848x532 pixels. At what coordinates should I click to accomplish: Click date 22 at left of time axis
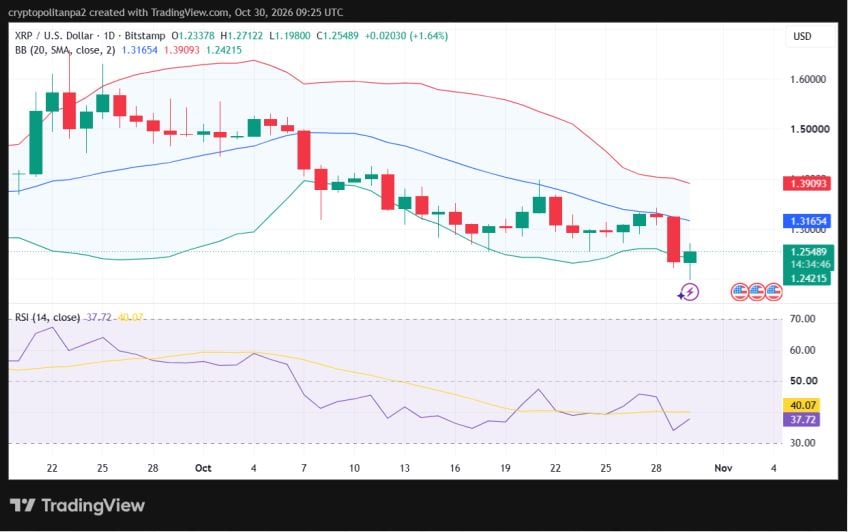(x=52, y=468)
